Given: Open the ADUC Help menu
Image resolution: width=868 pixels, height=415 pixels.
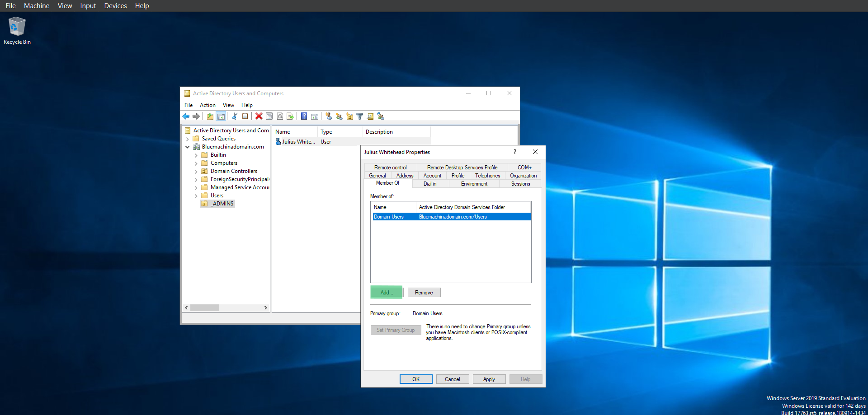Looking at the screenshot, I should [247, 105].
